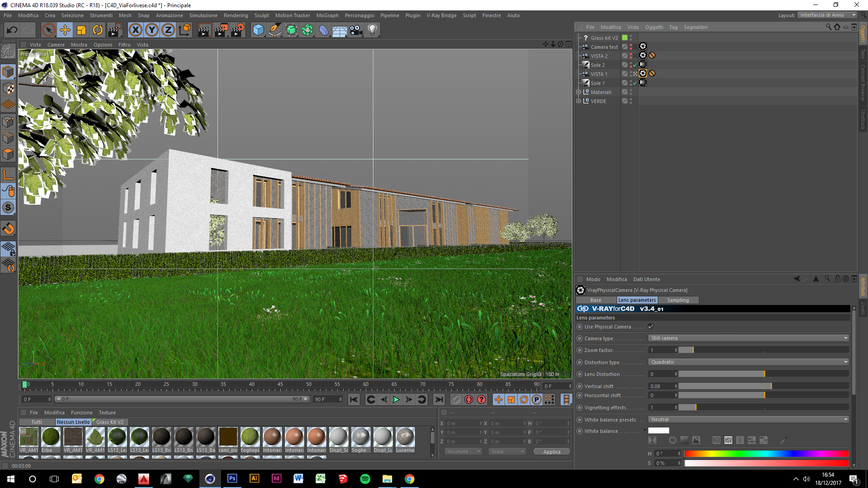The height and width of the screenshot is (488, 868).
Task: Add a Cube primitive object
Action: click(258, 30)
